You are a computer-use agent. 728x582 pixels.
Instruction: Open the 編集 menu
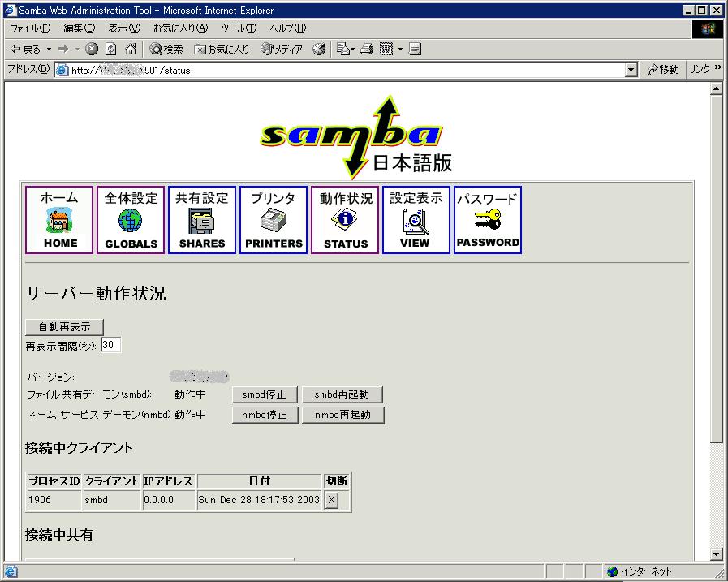80,28
